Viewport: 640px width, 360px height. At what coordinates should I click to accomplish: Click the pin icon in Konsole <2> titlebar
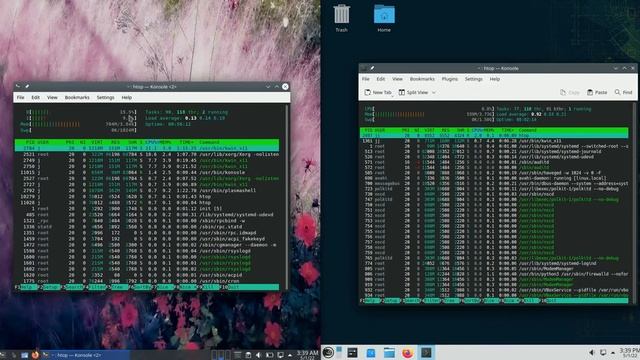27,87
